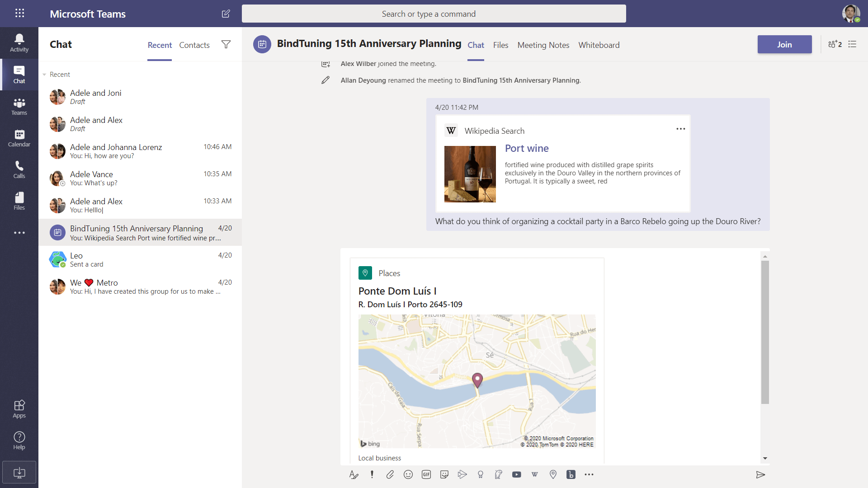Open the Teams section in the sidebar
The image size is (868, 488).
pyautogui.click(x=19, y=106)
